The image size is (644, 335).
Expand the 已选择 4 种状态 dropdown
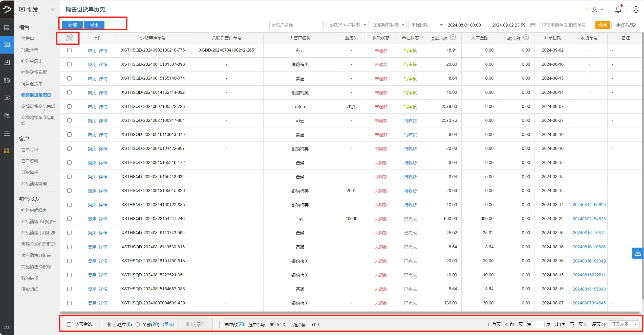[x=348, y=25]
